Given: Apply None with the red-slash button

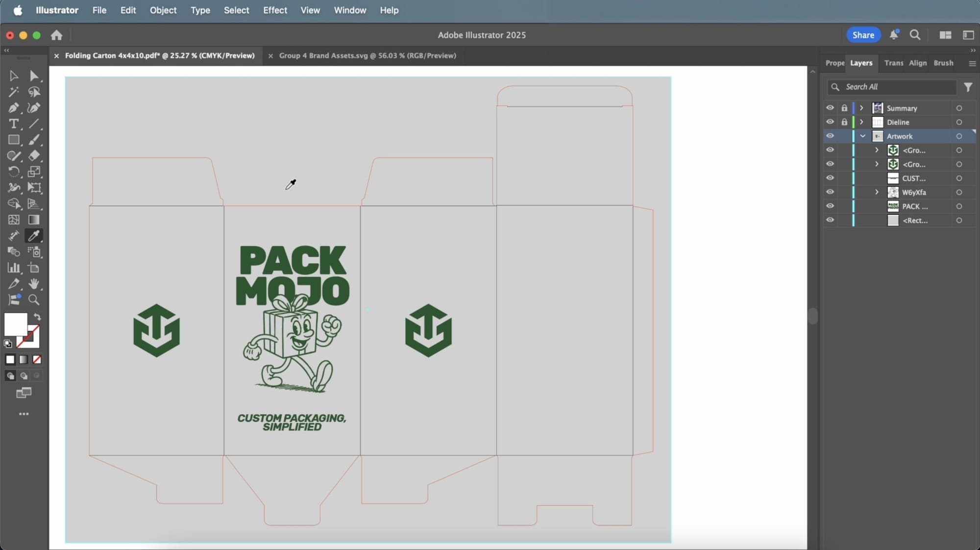Looking at the screenshot, I should click(x=37, y=360).
